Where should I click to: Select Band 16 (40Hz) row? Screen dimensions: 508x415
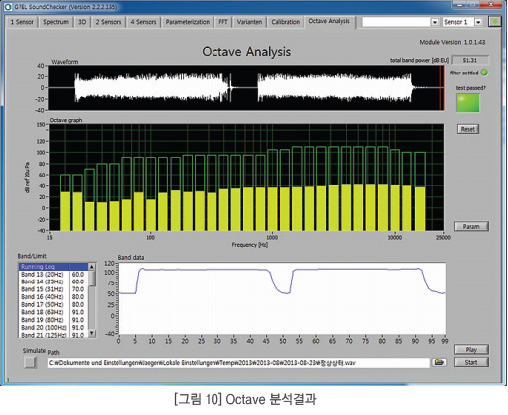point(53,297)
